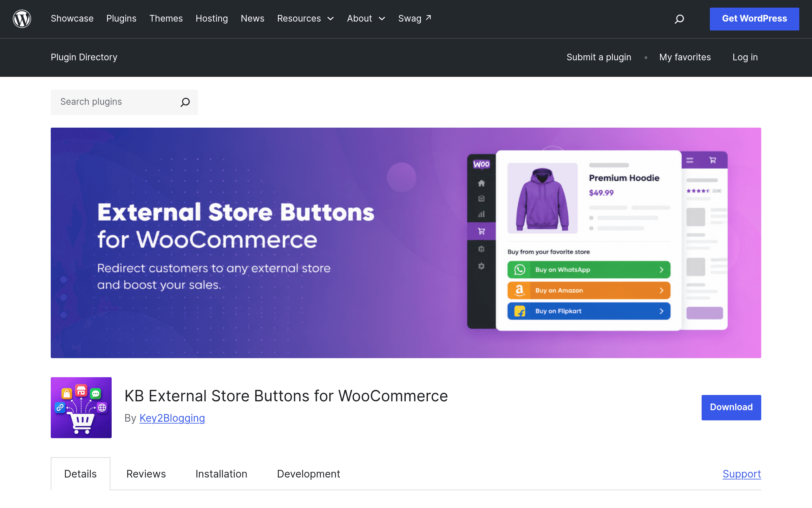Open the Hosting menu item
This screenshot has width=812, height=508.
click(x=212, y=18)
